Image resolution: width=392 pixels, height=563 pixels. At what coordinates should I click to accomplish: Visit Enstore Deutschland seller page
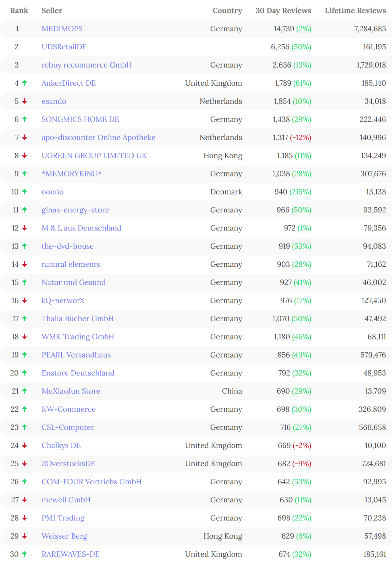click(x=78, y=373)
